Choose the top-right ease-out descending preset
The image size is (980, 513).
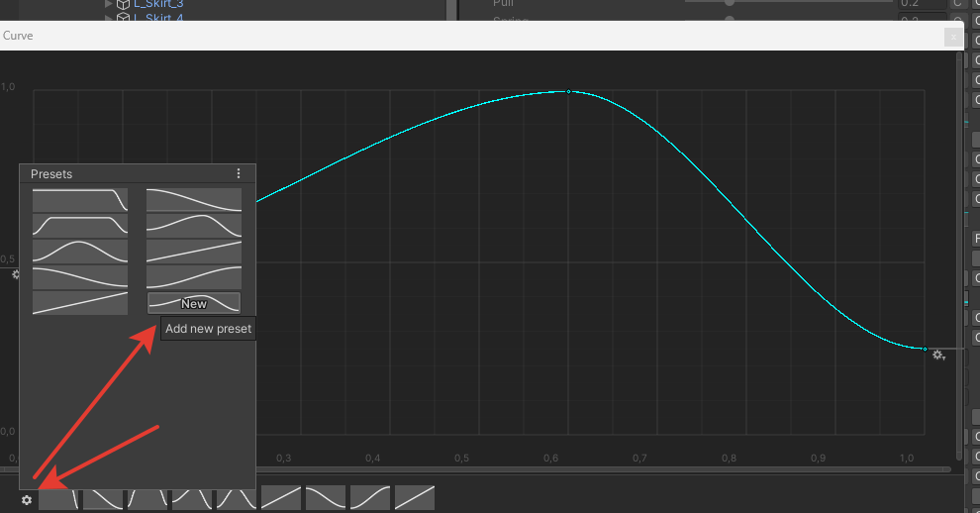tap(194, 200)
